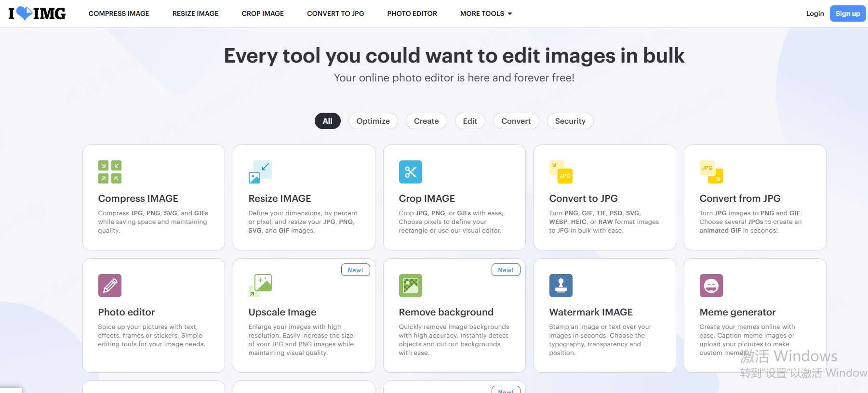This screenshot has height=393, width=868.
Task: Click the 'Your online photo editor' subtitle
Action: click(454, 78)
